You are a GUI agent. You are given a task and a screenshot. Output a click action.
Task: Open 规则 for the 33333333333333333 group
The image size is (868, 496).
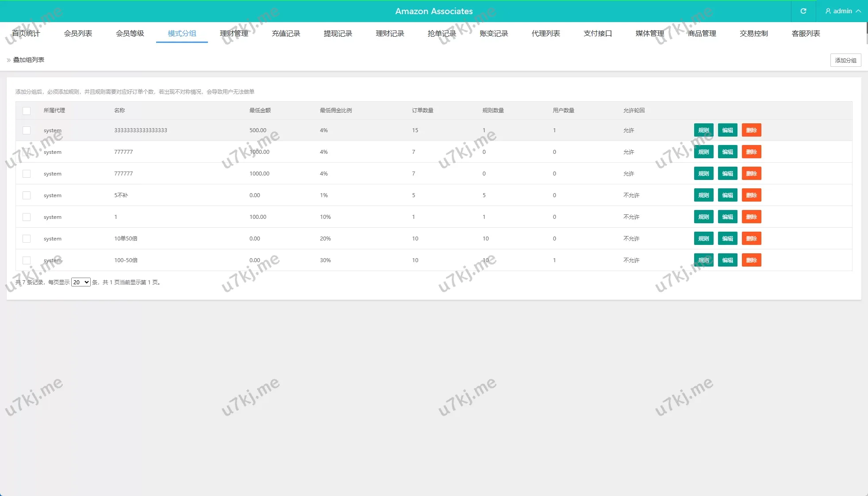703,130
